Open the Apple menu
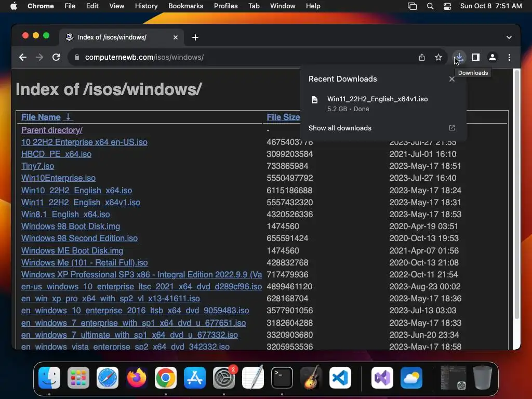The image size is (532, 399). click(14, 6)
